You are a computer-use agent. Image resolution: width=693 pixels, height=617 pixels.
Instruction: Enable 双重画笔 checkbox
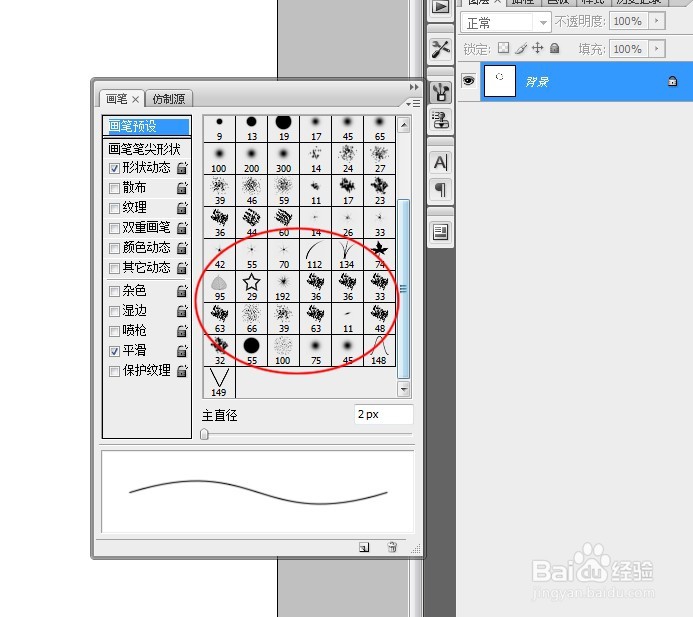point(114,228)
